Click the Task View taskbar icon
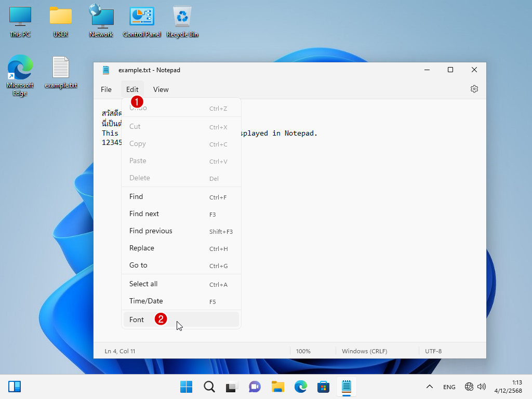 point(231,387)
